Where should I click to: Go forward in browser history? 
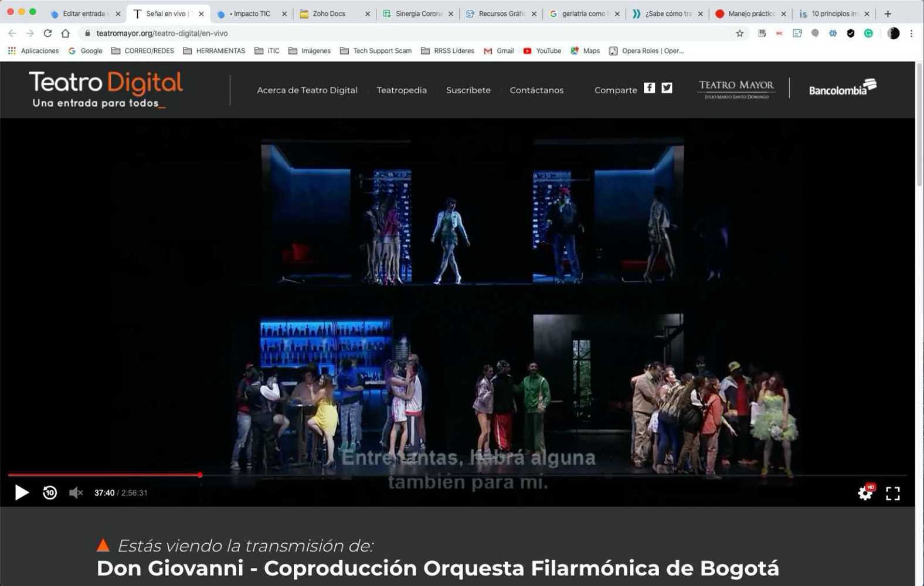coord(30,33)
